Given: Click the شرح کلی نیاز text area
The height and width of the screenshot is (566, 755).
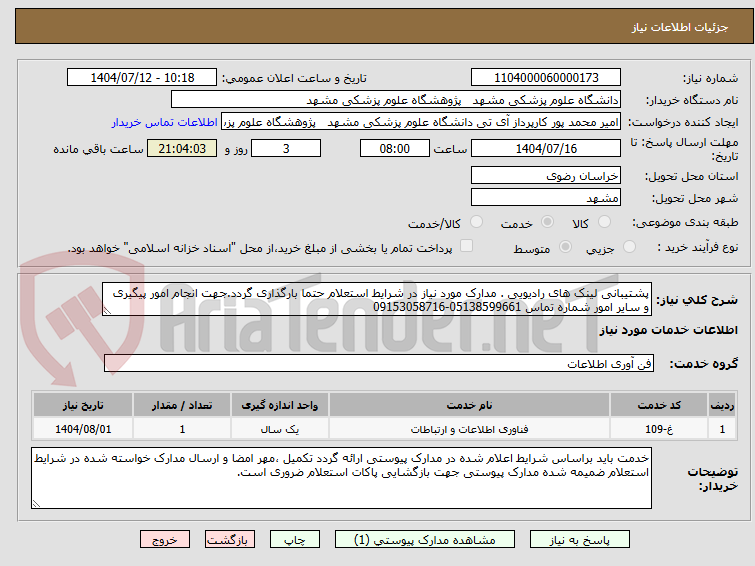Looking at the screenshot, I should (x=377, y=299).
